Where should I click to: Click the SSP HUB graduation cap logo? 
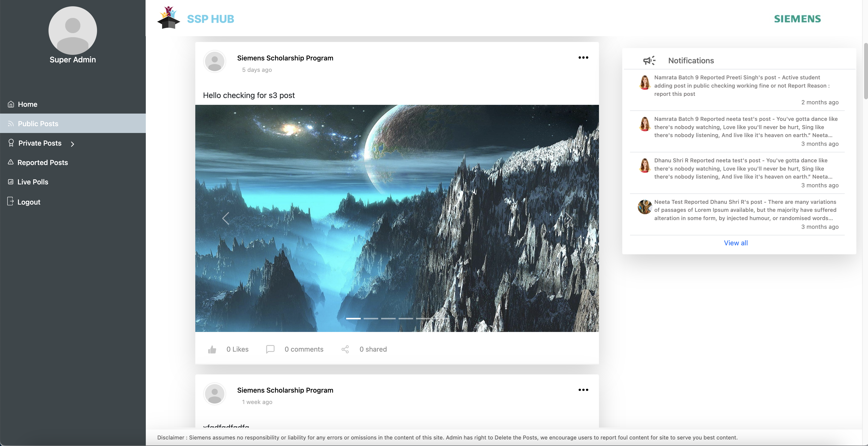pyautogui.click(x=168, y=18)
